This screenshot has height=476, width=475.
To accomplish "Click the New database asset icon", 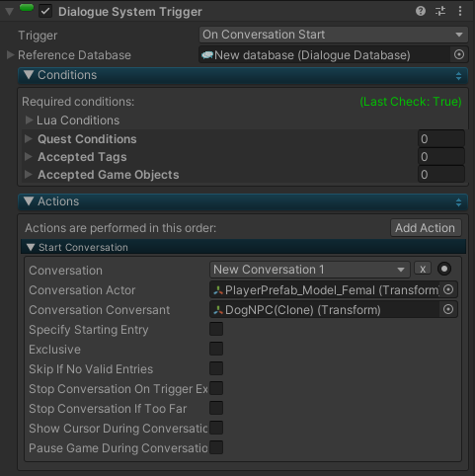I will click(207, 55).
